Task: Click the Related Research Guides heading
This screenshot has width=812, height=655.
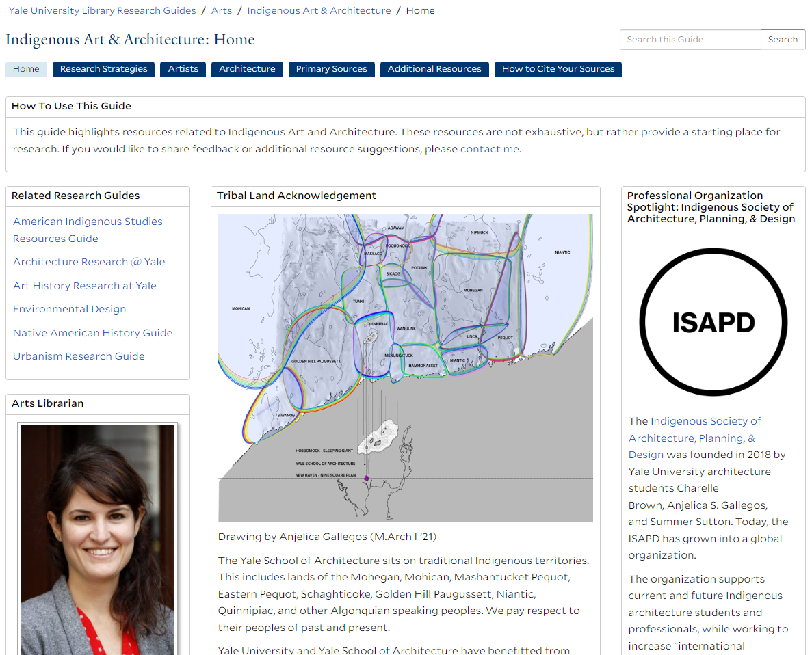Action: (76, 196)
